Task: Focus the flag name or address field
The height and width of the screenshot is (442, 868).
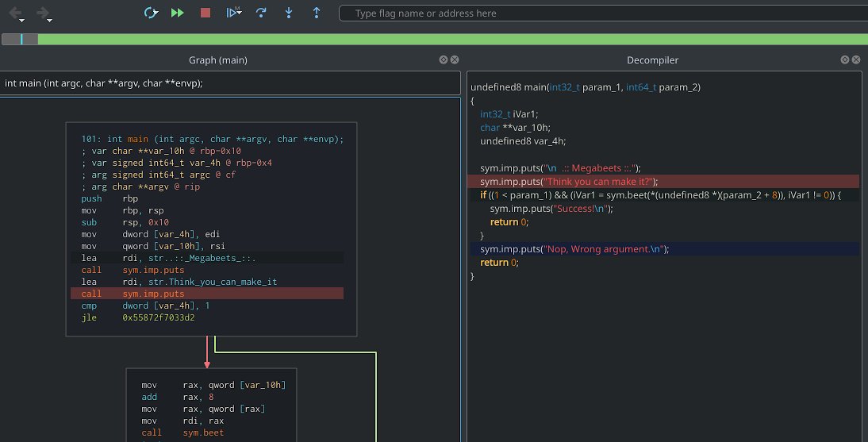Action: click(603, 13)
